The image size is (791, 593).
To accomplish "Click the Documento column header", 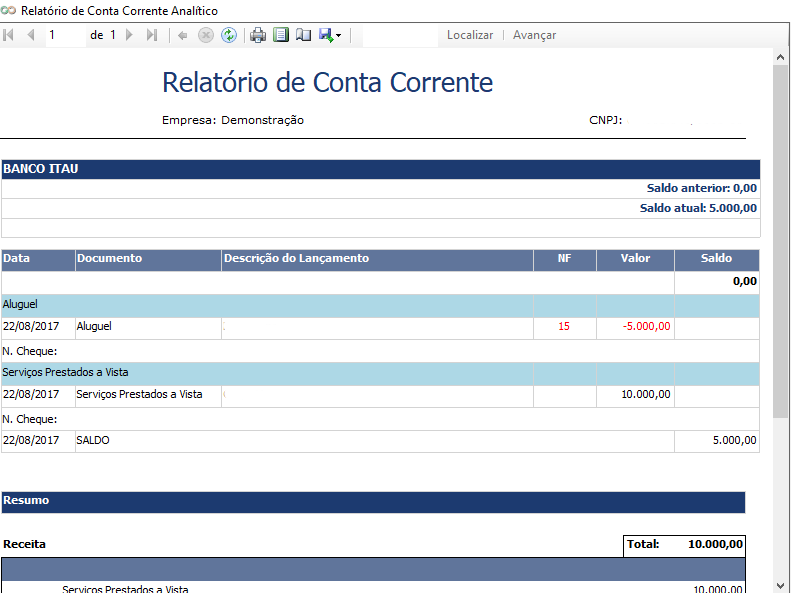I will [148, 260].
